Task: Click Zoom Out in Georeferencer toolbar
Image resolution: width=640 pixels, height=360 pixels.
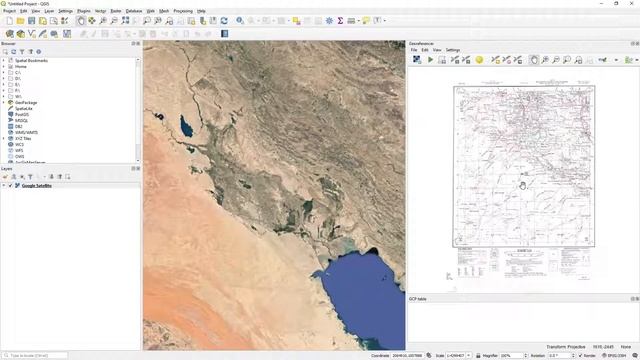Action: (x=556, y=60)
